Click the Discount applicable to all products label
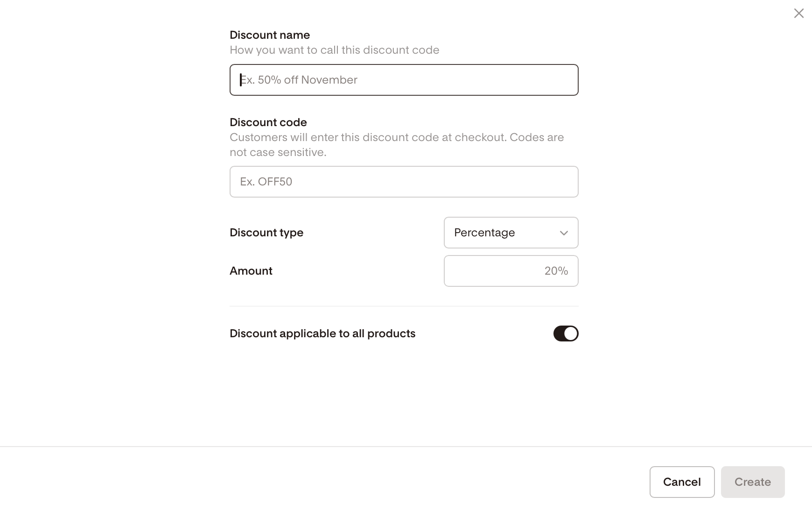Viewport: 812px width, 511px height. (322, 334)
